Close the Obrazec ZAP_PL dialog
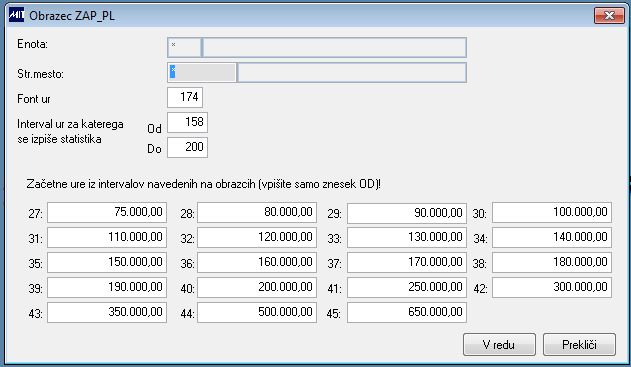631x367 pixels. pyautogui.click(x=609, y=16)
